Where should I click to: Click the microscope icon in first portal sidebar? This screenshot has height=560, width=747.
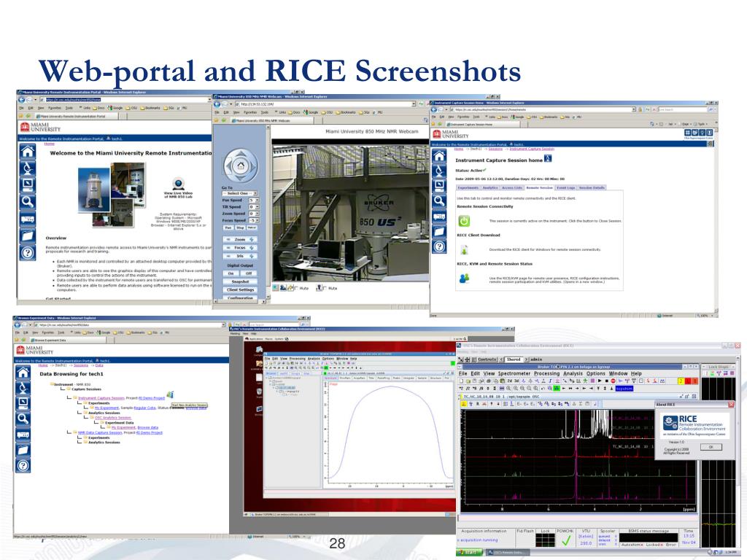pyautogui.click(x=28, y=168)
